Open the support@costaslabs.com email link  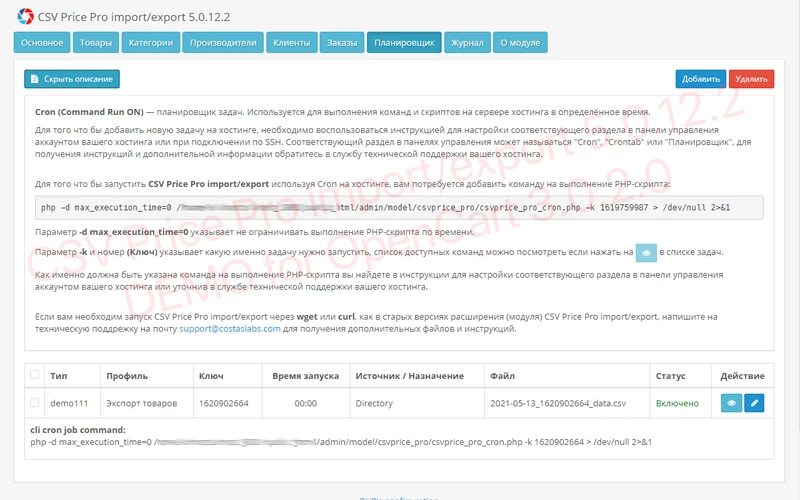coord(230,329)
